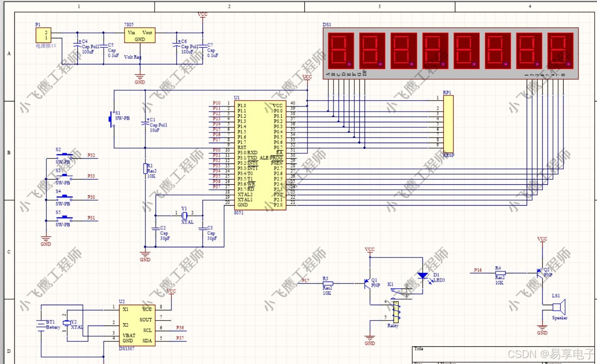Click the 'ALE/PROG' pin name on U1
The image size is (597, 364).
[271, 158]
